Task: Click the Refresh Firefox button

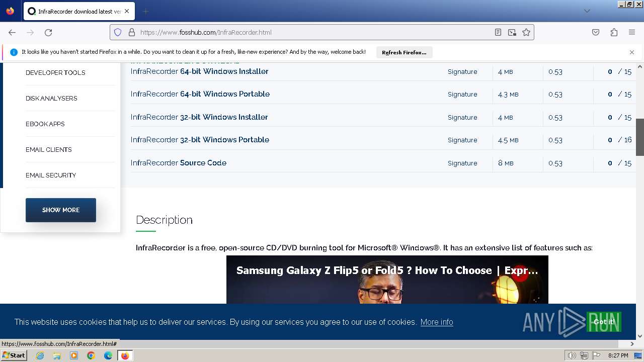Action: pos(404,52)
